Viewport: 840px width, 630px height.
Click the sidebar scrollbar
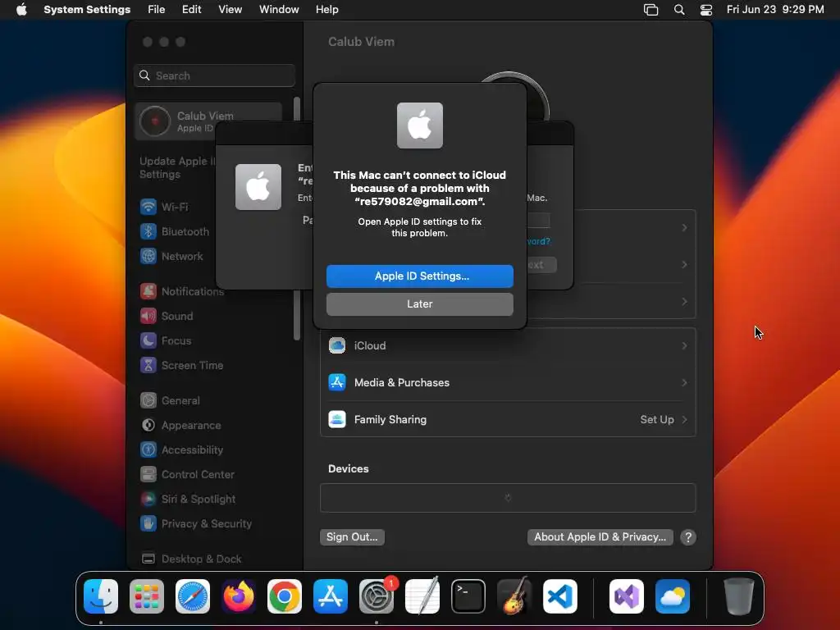point(297,218)
